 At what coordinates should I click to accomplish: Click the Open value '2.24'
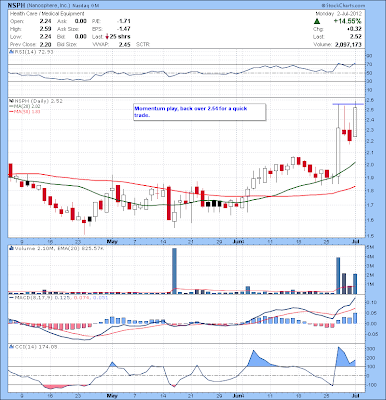(46, 21)
